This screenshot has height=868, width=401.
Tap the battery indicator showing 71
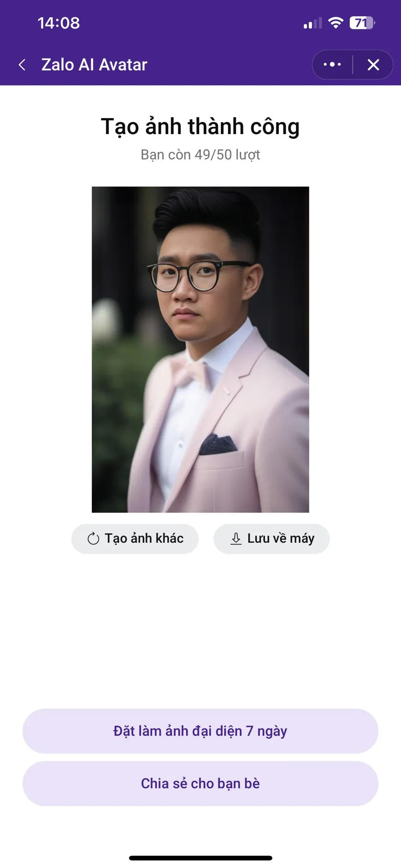(x=362, y=23)
